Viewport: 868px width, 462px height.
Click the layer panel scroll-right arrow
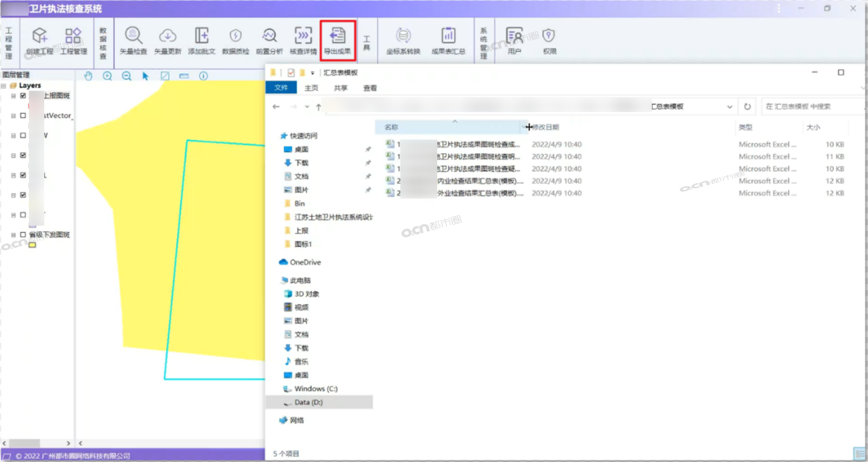[68, 443]
